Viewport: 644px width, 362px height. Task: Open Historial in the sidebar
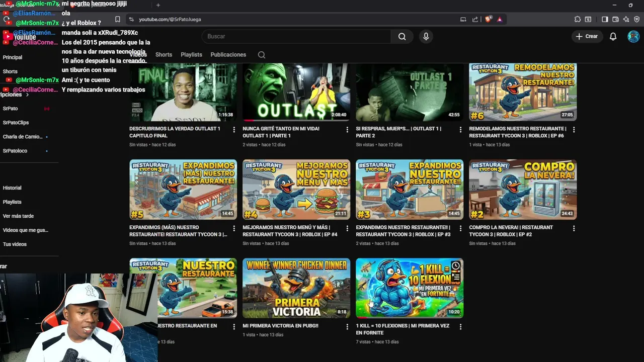12,188
